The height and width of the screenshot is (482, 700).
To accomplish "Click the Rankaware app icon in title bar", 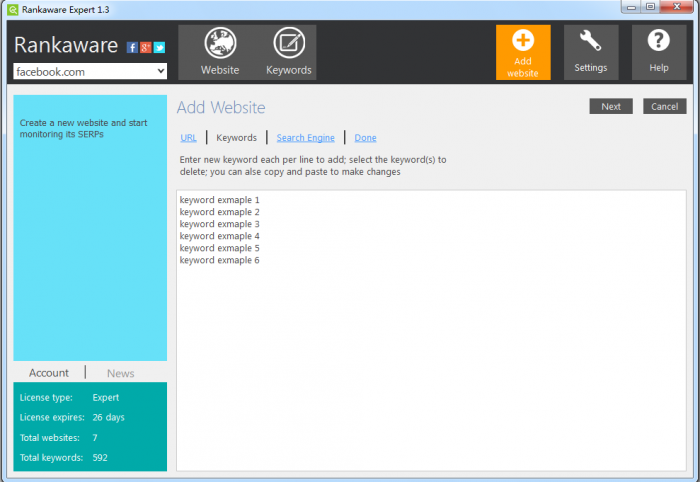I will 12,9.
